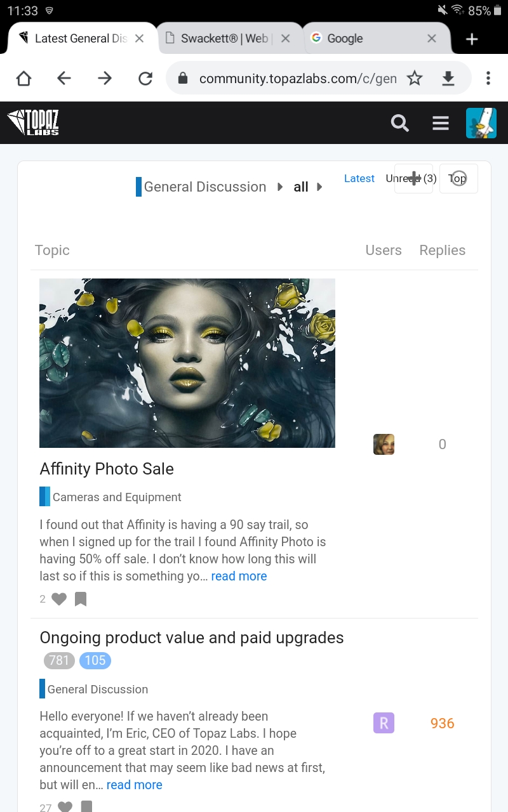508x812 pixels.
Task: Open the user profile avatar
Action: click(481, 123)
